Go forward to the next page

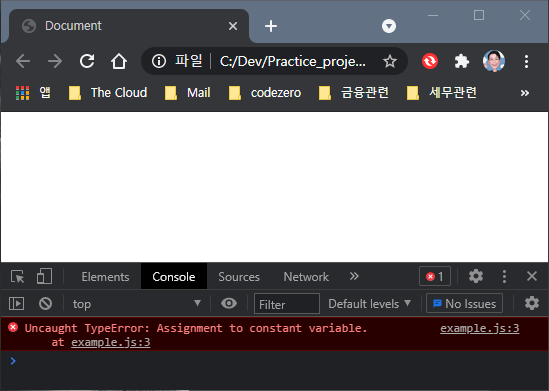[55, 62]
